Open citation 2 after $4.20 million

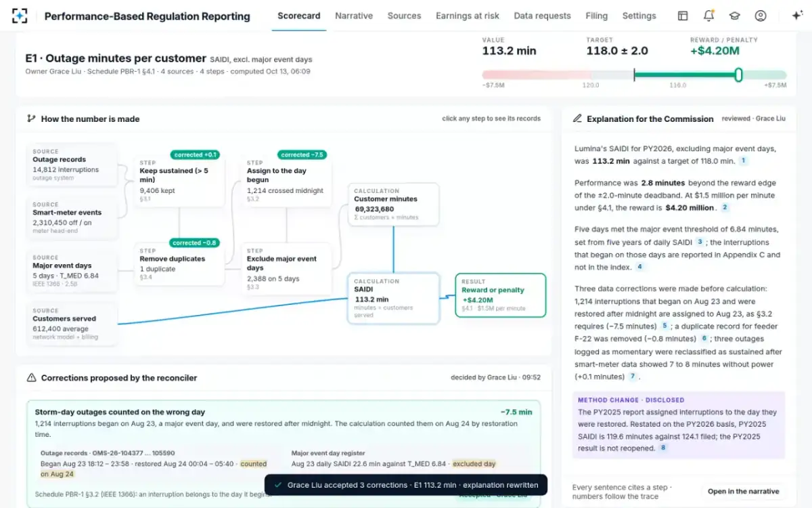[x=725, y=208]
